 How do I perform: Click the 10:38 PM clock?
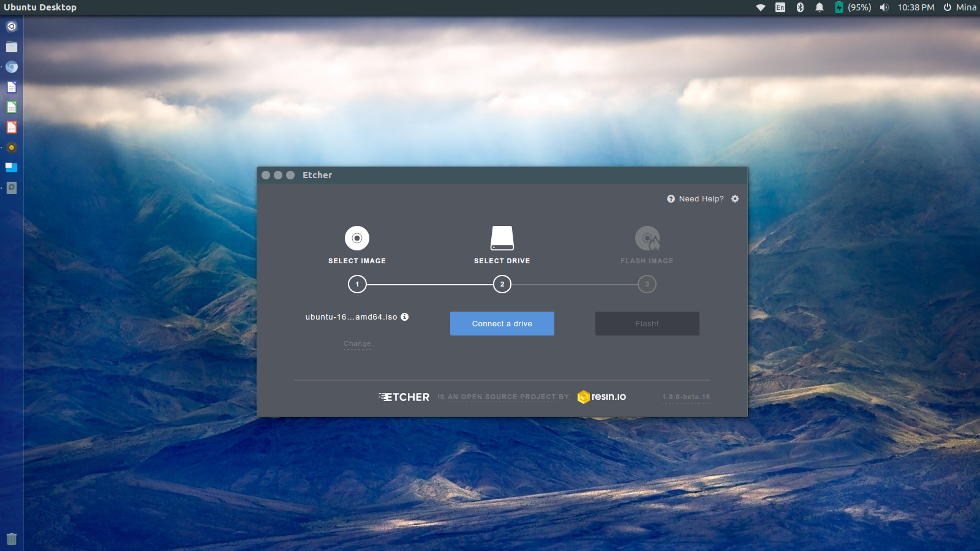click(916, 7)
